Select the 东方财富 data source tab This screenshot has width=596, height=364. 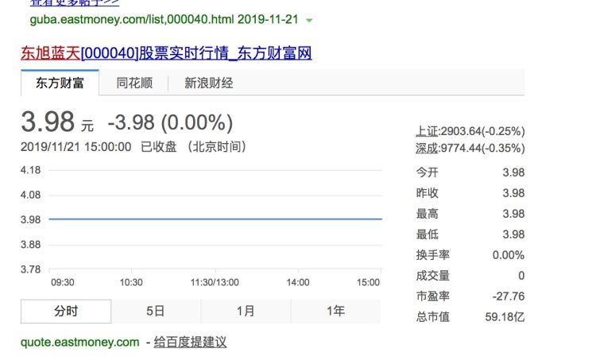tap(60, 83)
